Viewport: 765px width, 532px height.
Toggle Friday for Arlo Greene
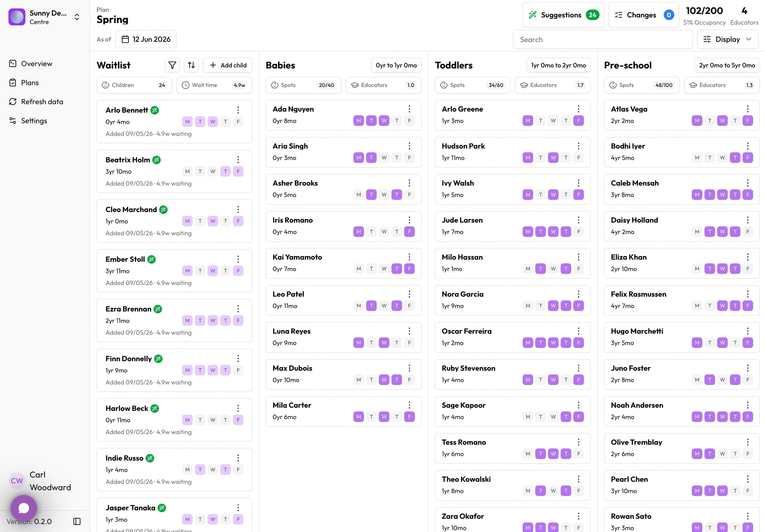click(x=578, y=121)
